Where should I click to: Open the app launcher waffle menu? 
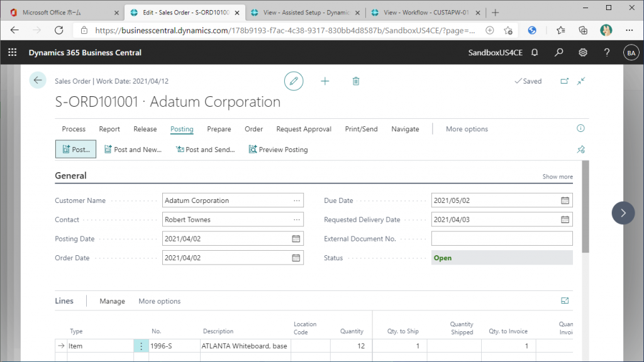(13, 53)
